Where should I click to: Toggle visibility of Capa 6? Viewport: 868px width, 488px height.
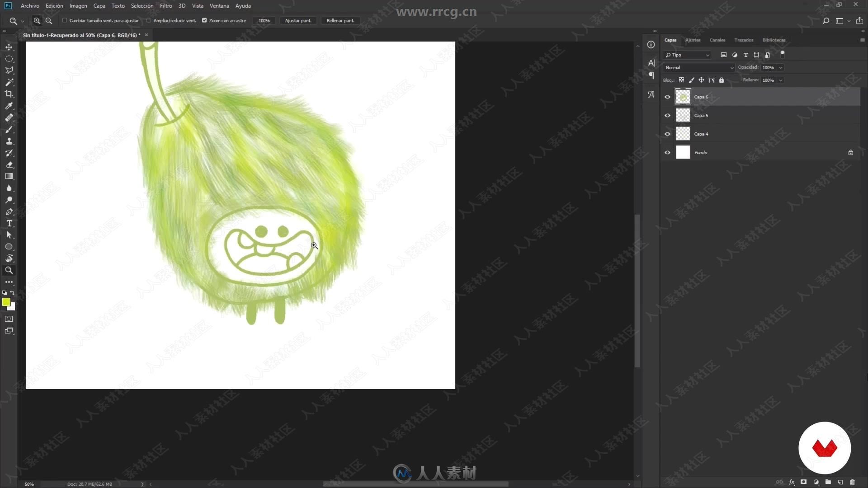667,97
